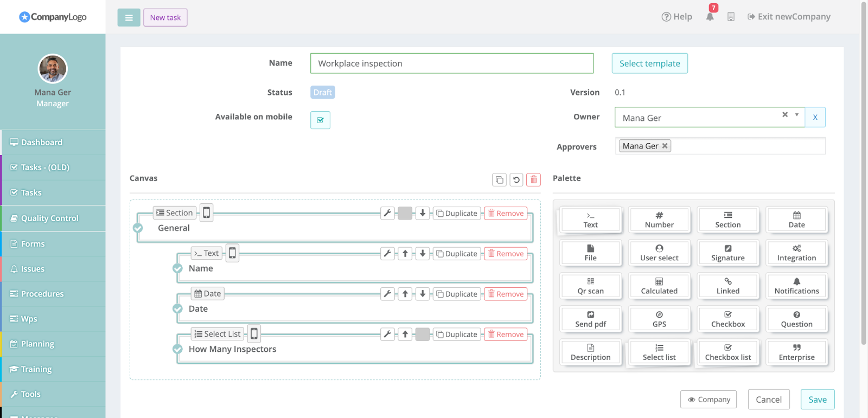Add a User select element from palette
868x418 pixels.
tap(659, 253)
